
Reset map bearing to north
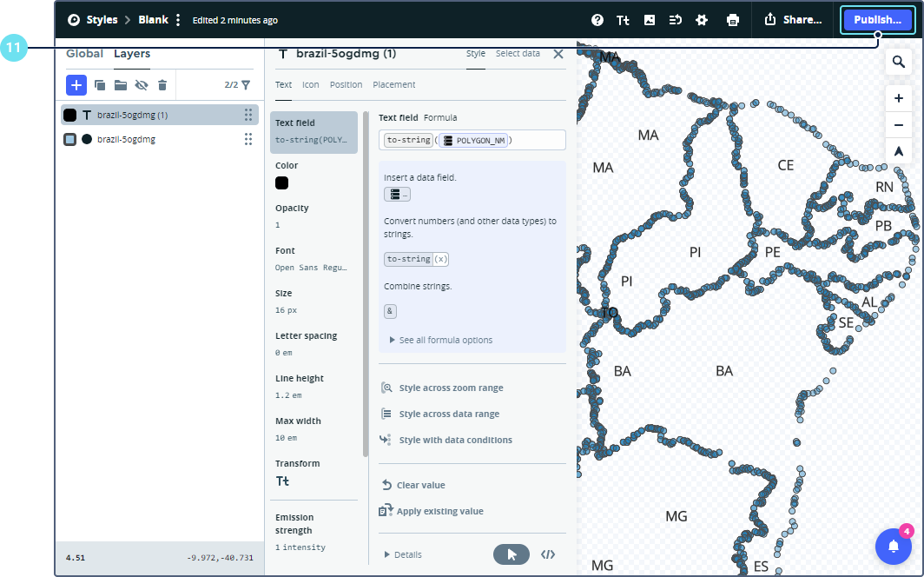click(x=898, y=151)
